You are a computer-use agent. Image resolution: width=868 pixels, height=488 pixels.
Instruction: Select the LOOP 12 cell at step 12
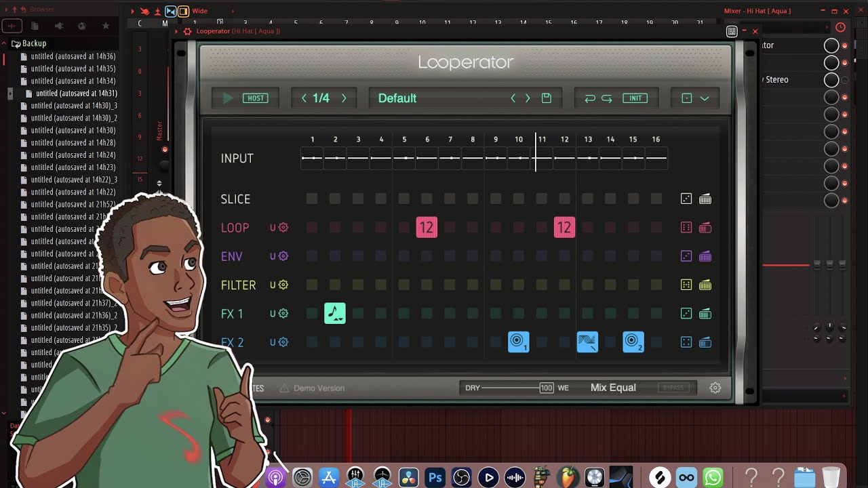[564, 228]
